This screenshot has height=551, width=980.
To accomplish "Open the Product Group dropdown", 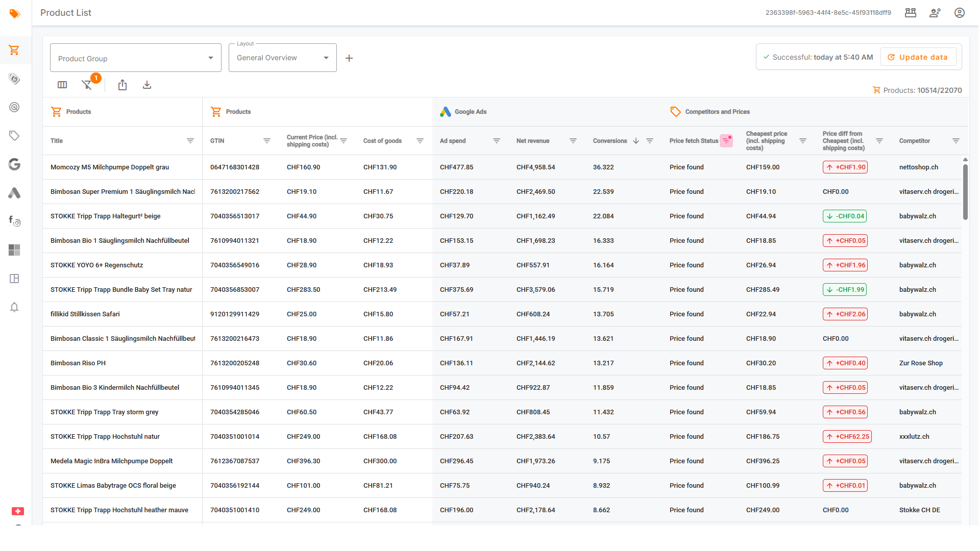I will [136, 58].
